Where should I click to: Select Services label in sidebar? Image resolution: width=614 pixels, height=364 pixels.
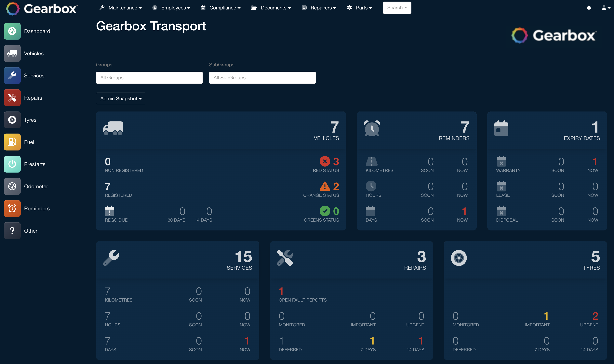pos(34,76)
